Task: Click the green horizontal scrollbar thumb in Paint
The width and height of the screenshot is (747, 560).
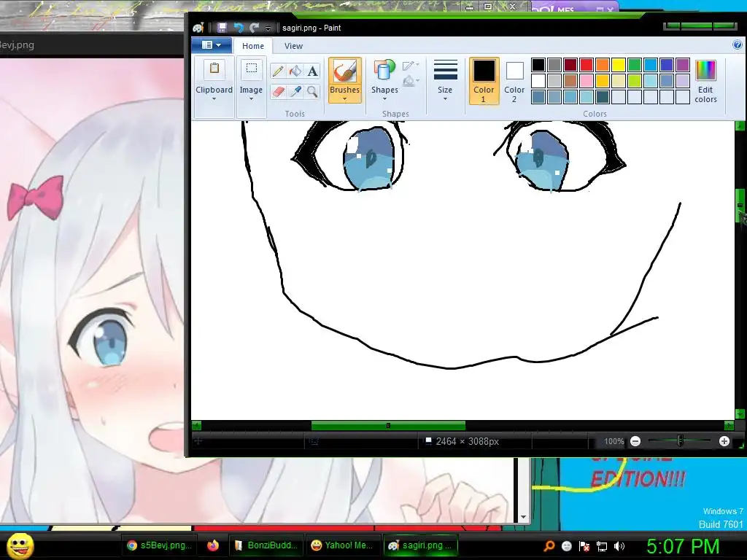Action: 388,425
